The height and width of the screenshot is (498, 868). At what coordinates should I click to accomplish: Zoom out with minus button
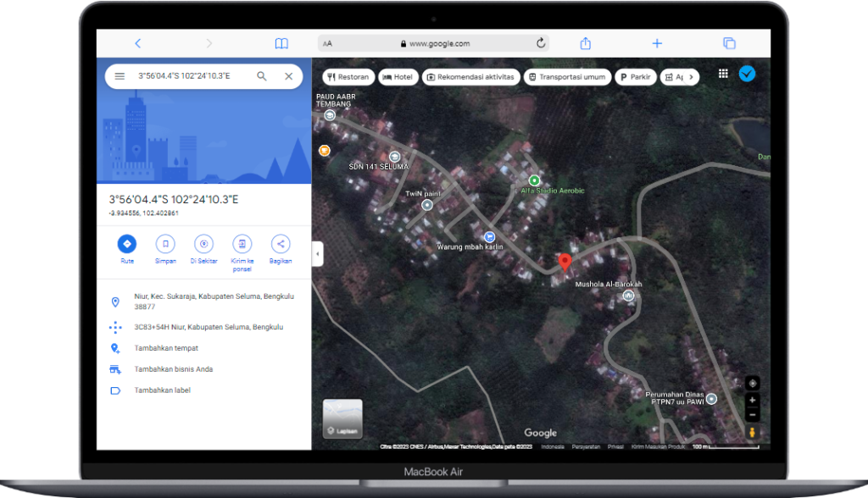pyautogui.click(x=753, y=414)
